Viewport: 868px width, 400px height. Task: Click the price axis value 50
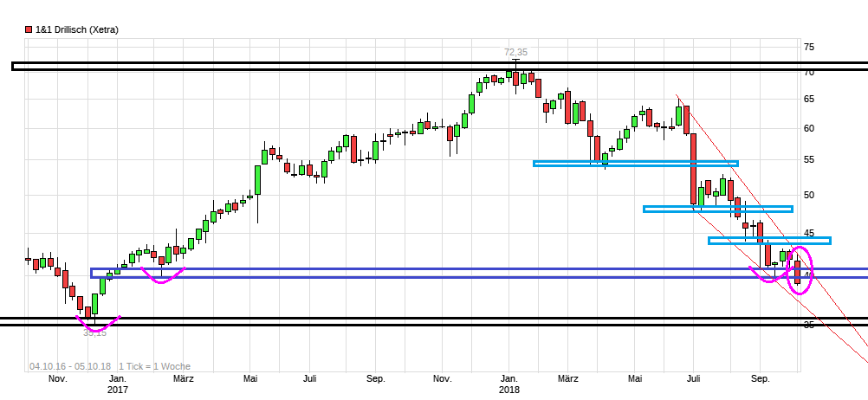pos(809,195)
